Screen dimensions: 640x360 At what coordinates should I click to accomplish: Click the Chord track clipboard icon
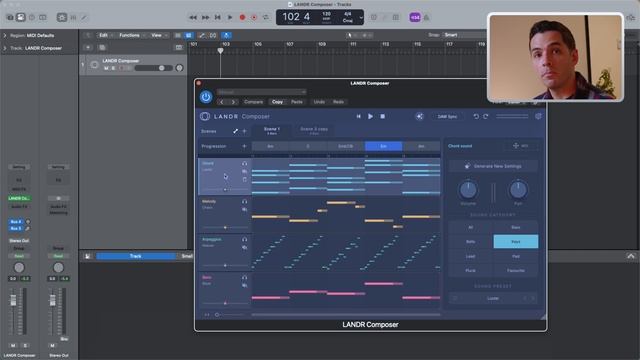tap(244, 180)
